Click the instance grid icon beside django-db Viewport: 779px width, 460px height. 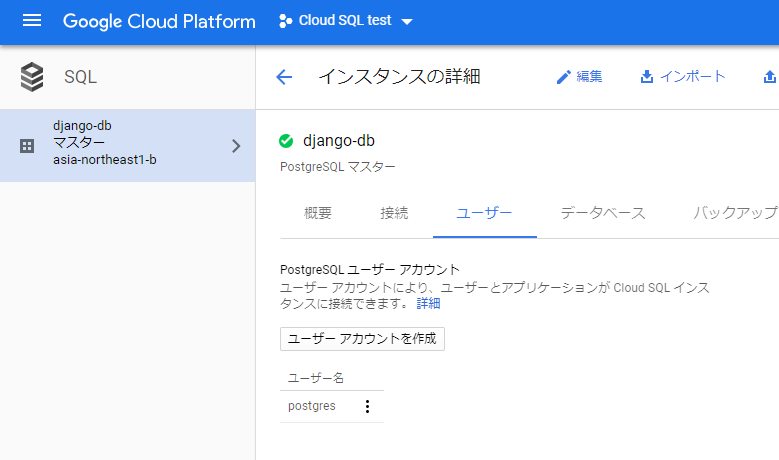(27, 146)
